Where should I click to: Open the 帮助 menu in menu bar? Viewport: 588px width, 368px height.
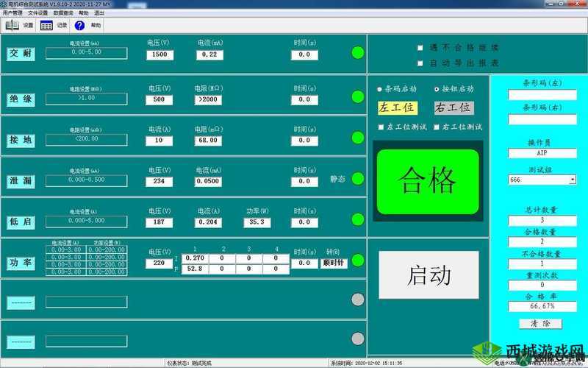tap(84, 13)
